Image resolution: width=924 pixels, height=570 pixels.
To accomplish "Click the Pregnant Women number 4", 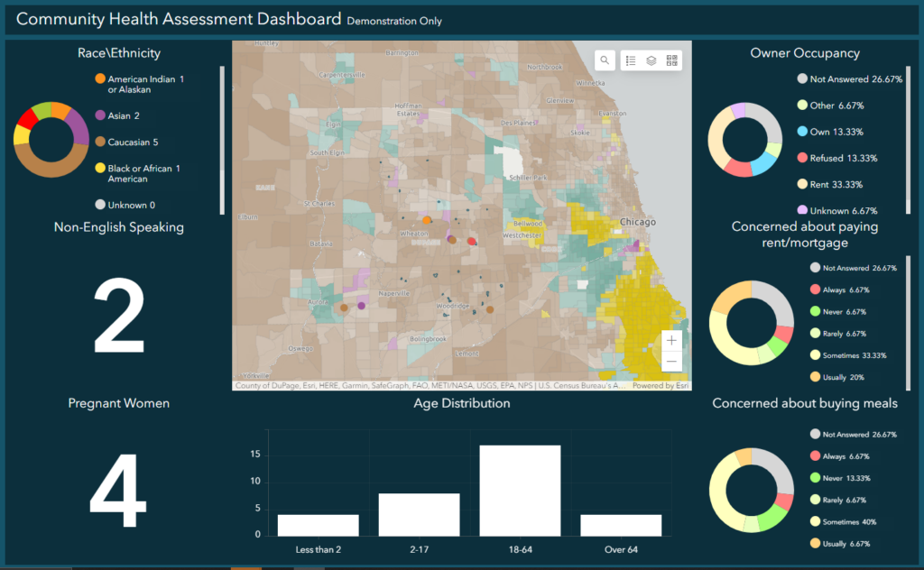I will pyautogui.click(x=118, y=490).
